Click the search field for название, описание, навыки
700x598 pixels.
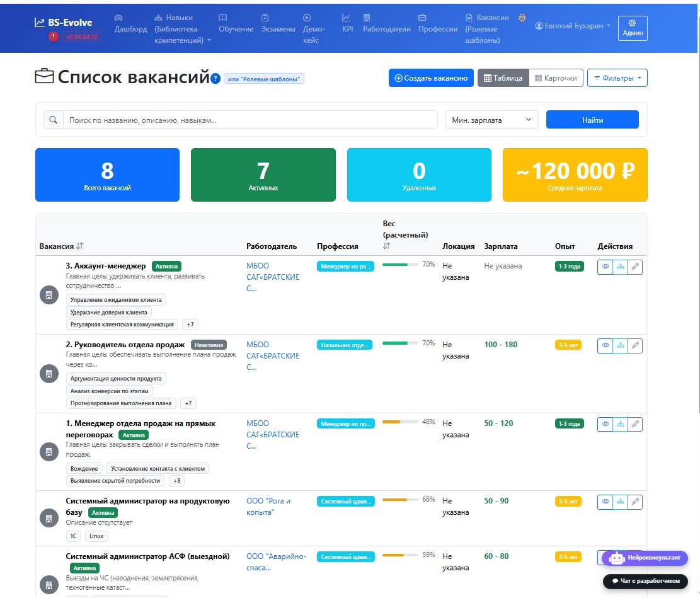pyautogui.click(x=250, y=120)
